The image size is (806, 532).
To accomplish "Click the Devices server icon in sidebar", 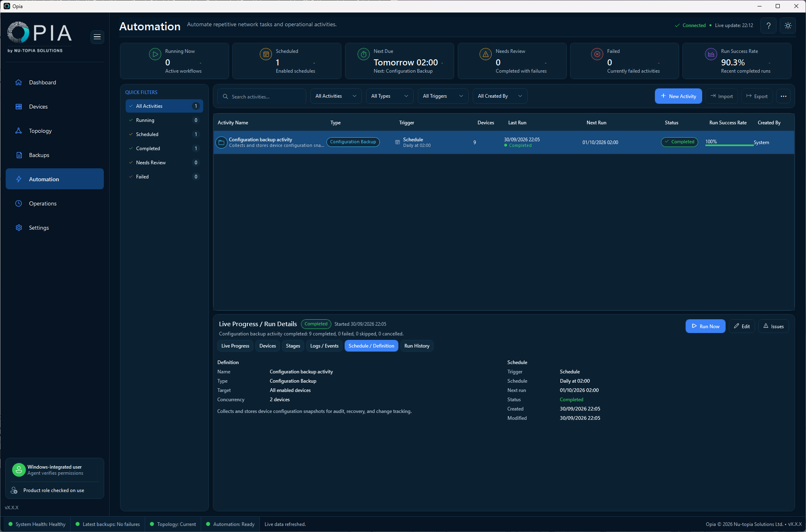I will click(x=19, y=107).
